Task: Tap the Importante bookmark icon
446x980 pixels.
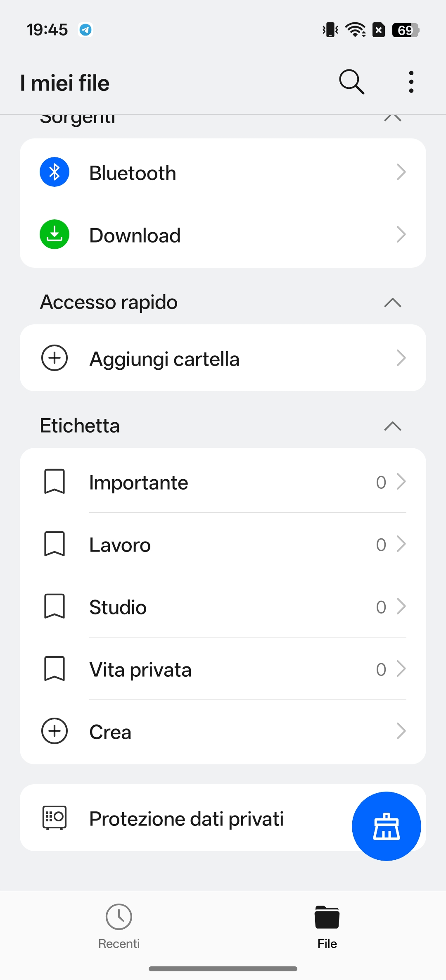Action: (x=55, y=481)
